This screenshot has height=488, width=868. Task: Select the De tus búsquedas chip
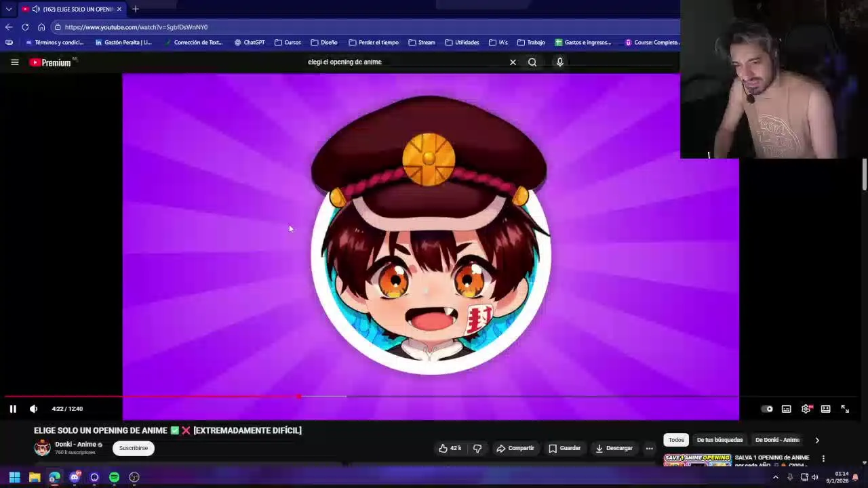click(719, 440)
